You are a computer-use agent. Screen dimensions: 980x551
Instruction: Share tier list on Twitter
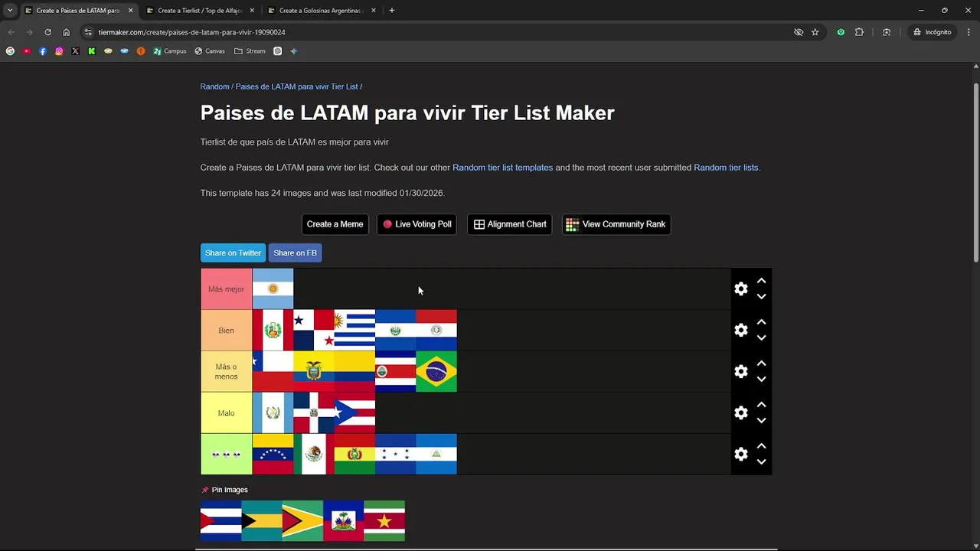233,253
